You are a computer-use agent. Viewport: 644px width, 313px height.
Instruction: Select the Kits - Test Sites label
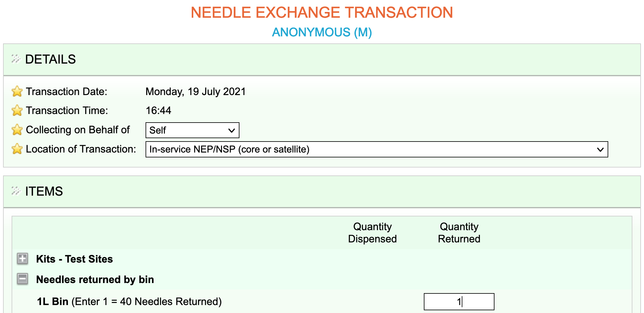pos(74,259)
